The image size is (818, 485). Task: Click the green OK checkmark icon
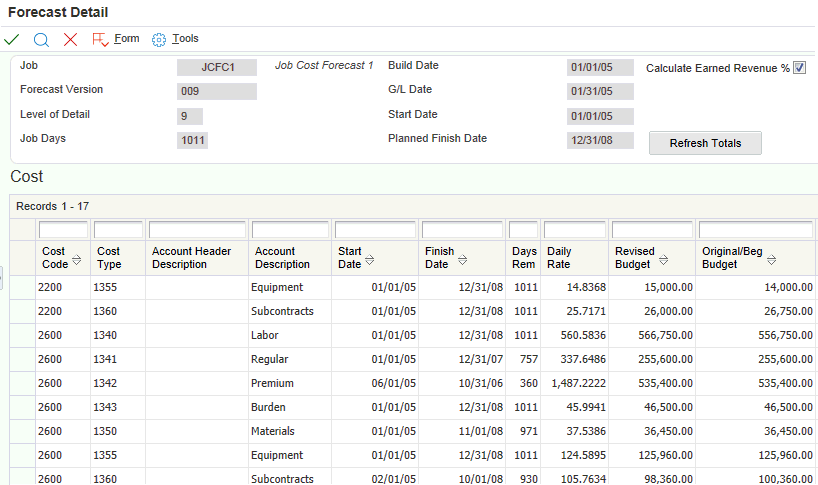pyautogui.click(x=12, y=39)
